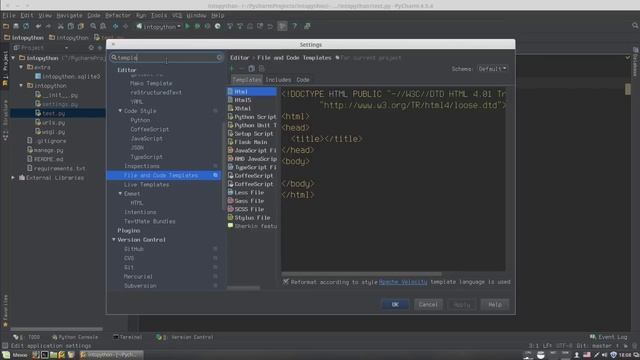Click the Copy icon in main toolbar
The width and height of the screenshot is (640, 360).
pyautogui.click(x=71, y=26)
